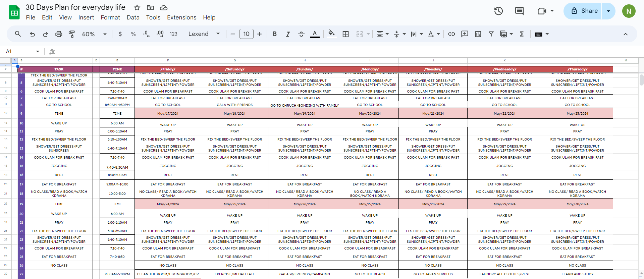Print the spreadsheet
The height and width of the screenshot is (279, 644).
click(59, 34)
